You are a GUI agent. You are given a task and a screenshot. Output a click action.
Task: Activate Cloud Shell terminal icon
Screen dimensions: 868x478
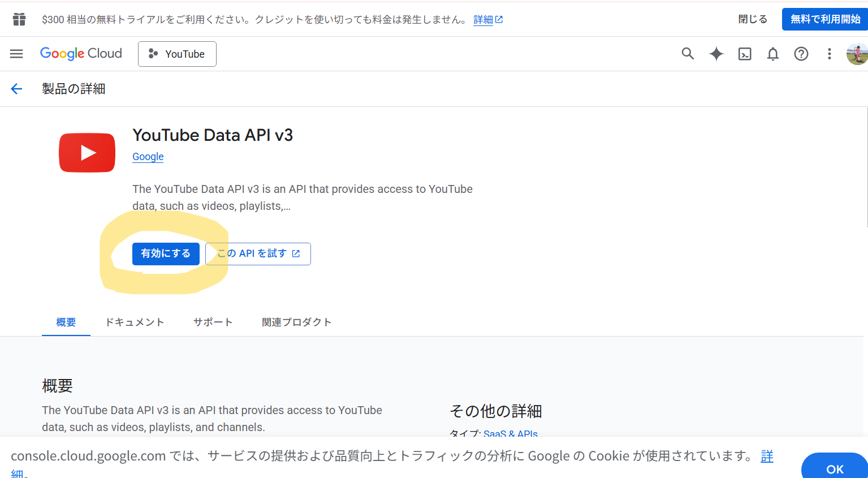click(x=745, y=54)
